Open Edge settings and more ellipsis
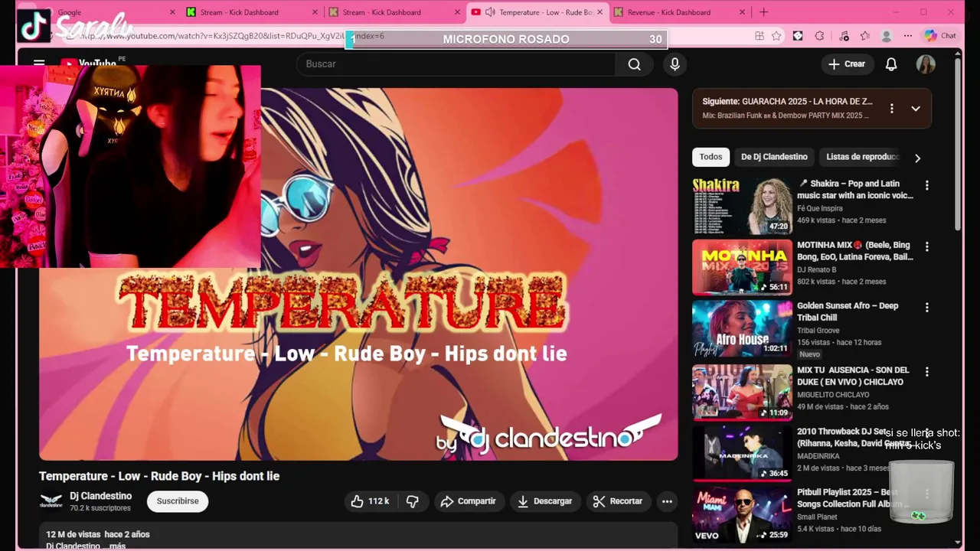 tap(908, 36)
